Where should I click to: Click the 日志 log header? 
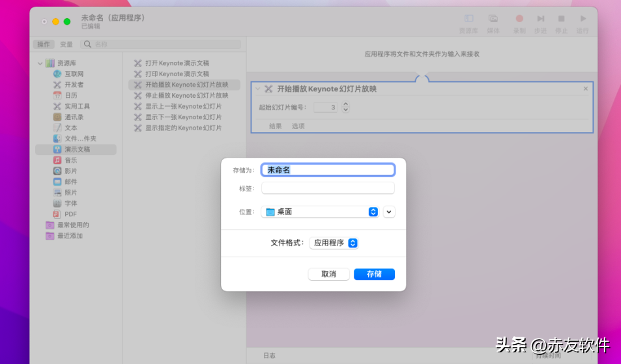pyautogui.click(x=269, y=356)
